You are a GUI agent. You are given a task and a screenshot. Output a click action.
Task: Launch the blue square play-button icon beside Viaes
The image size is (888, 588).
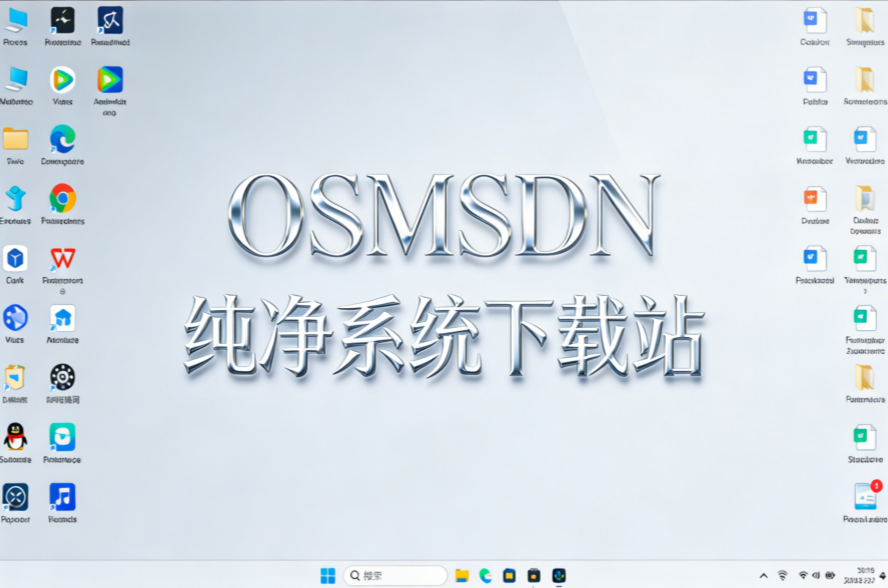[110, 79]
